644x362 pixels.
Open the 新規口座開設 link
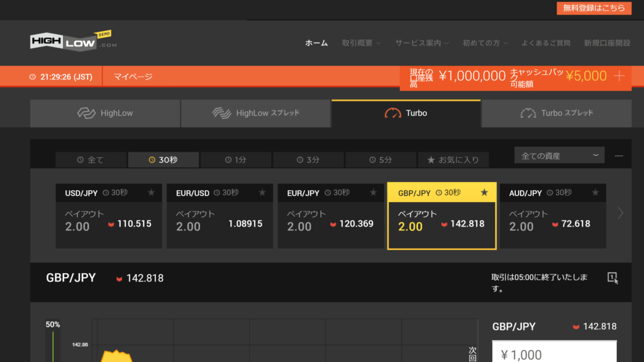pos(607,43)
